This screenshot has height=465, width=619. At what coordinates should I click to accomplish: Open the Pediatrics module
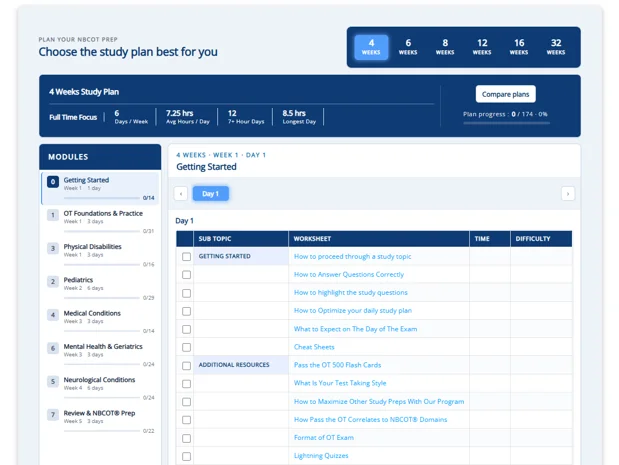pyautogui.click(x=100, y=288)
